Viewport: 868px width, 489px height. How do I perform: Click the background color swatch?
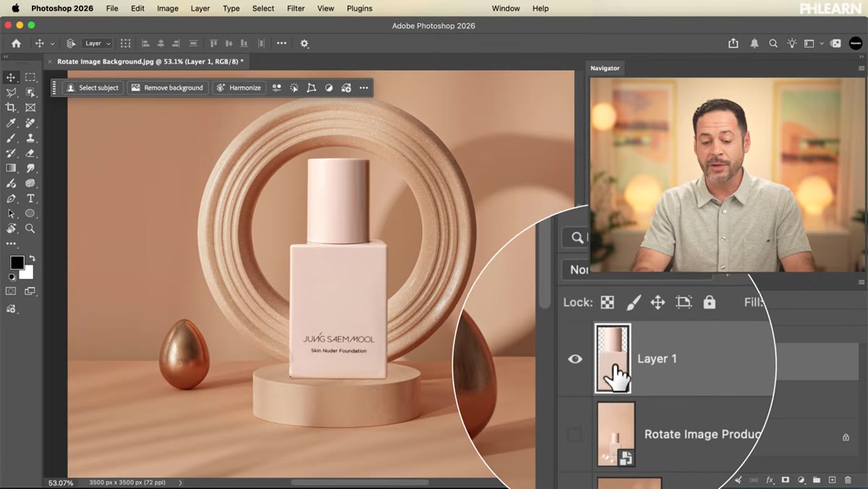coord(27,273)
